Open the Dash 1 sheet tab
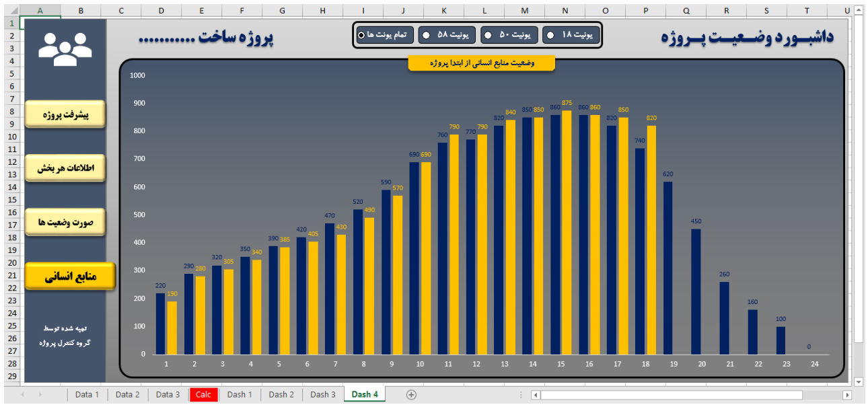Image resolution: width=868 pixels, height=409 pixels. (240, 395)
